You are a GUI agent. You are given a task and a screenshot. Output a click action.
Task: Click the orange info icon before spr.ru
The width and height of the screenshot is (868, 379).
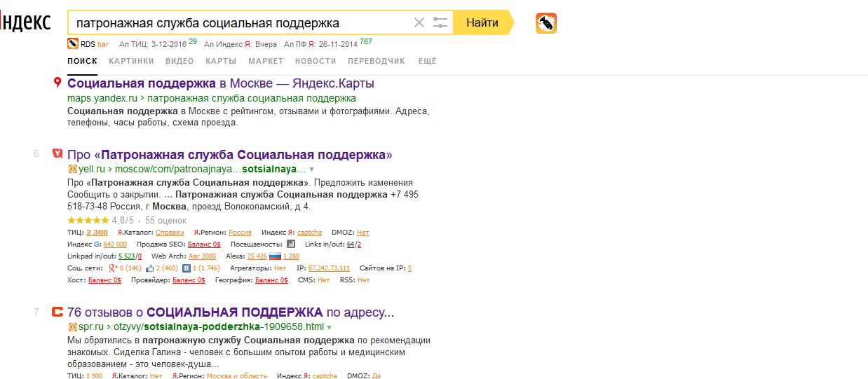click(x=72, y=326)
